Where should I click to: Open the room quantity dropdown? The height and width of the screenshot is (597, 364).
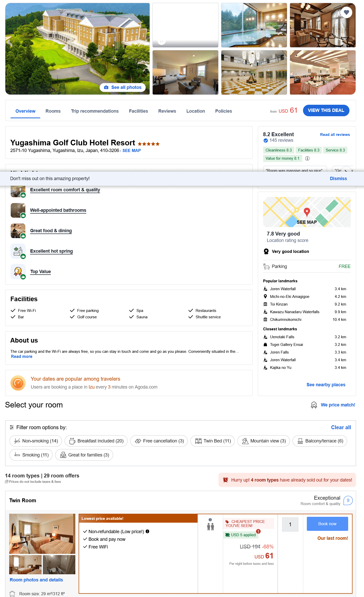pos(290,524)
